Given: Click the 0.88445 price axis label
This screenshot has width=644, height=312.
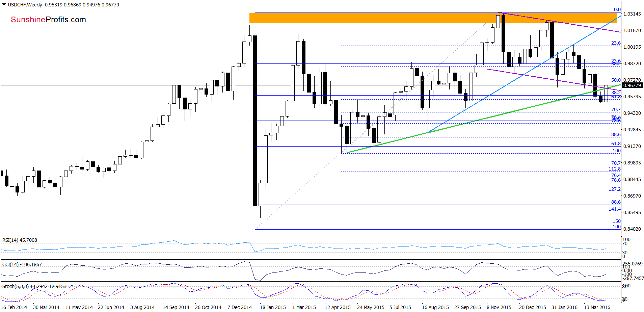Looking at the screenshot, I should [x=632, y=179].
